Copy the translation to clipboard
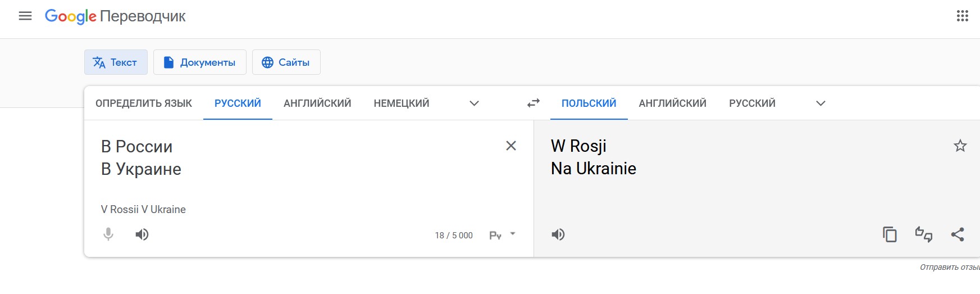980x294 pixels. [x=890, y=234]
